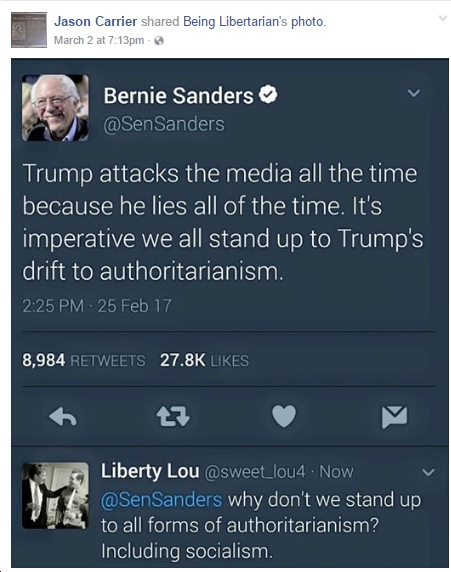Image resolution: width=451 pixels, height=572 pixels.
Task: View the 27.8K likes list
Action: (204, 360)
